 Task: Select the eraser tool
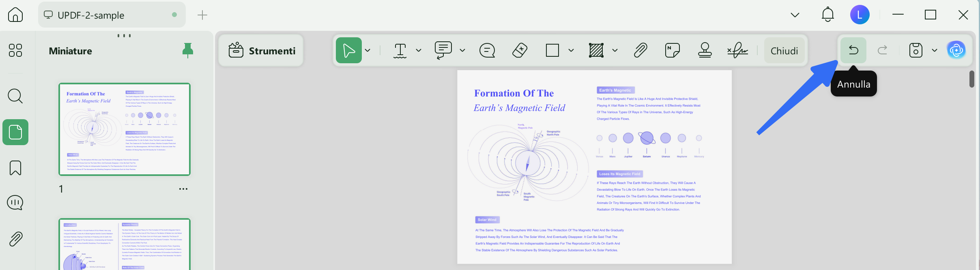tap(520, 51)
